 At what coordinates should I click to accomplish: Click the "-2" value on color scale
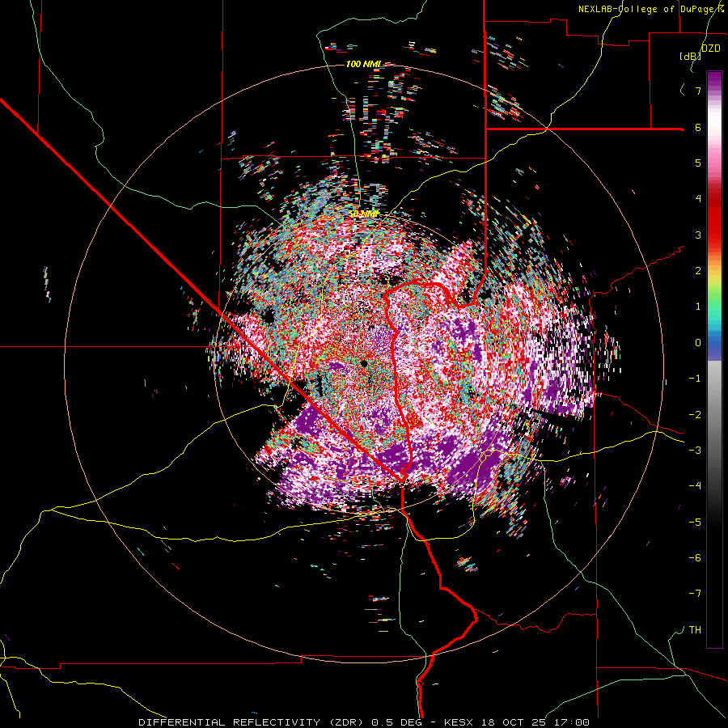(x=695, y=414)
